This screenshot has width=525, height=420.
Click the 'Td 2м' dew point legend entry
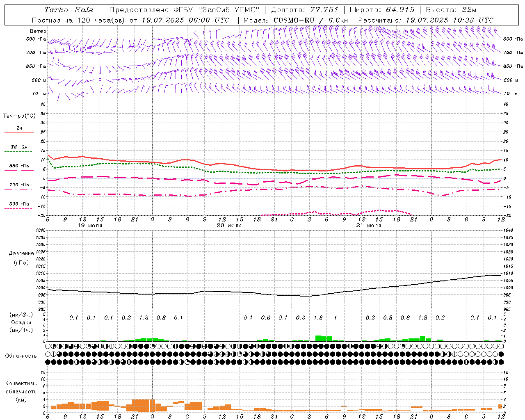pos(19,147)
